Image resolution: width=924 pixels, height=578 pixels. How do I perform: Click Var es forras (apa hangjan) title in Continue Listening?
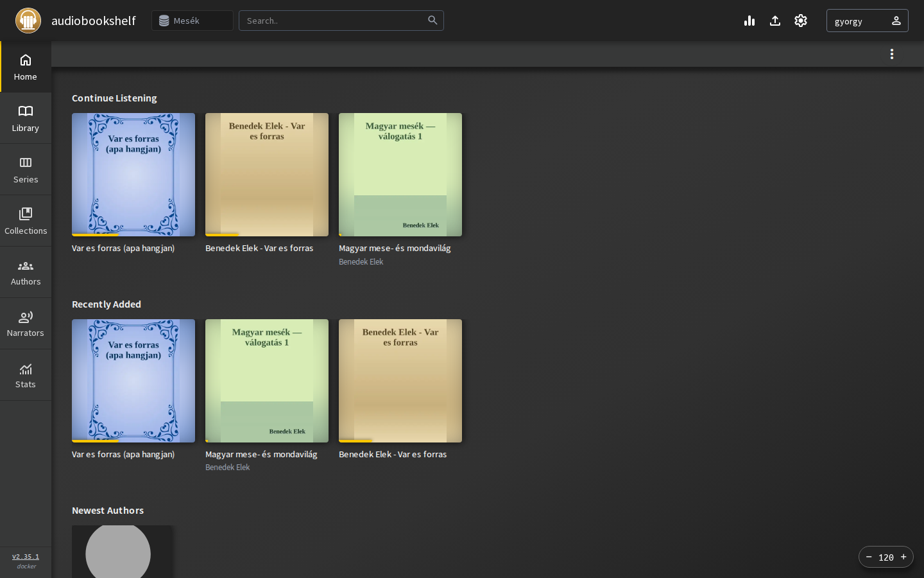point(123,248)
